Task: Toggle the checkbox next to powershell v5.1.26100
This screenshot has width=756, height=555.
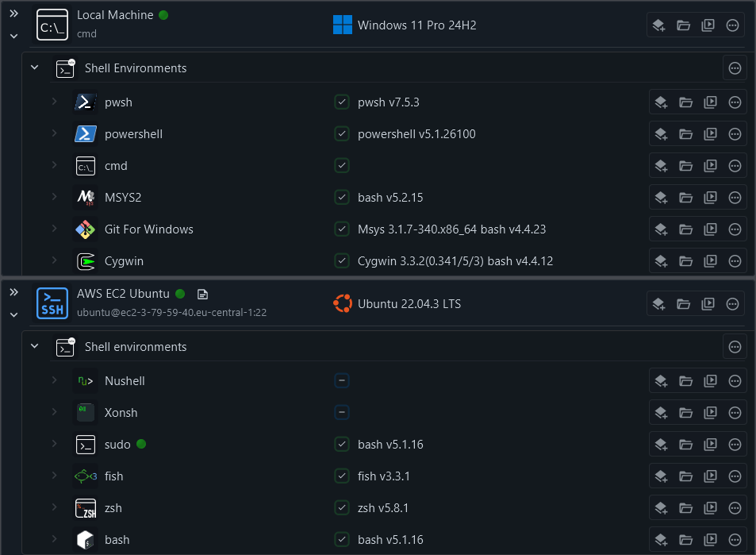Action: click(x=342, y=134)
